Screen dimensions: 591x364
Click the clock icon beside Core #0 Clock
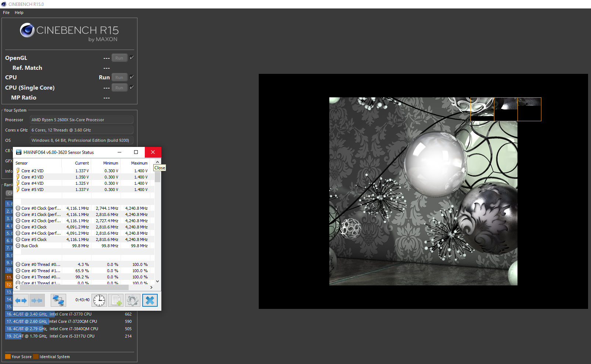(18, 208)
